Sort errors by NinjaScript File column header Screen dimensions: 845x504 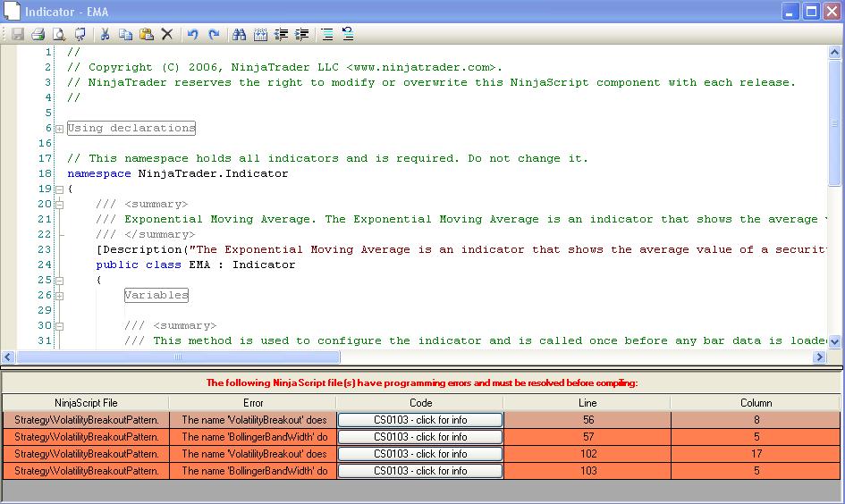[86, 403]
